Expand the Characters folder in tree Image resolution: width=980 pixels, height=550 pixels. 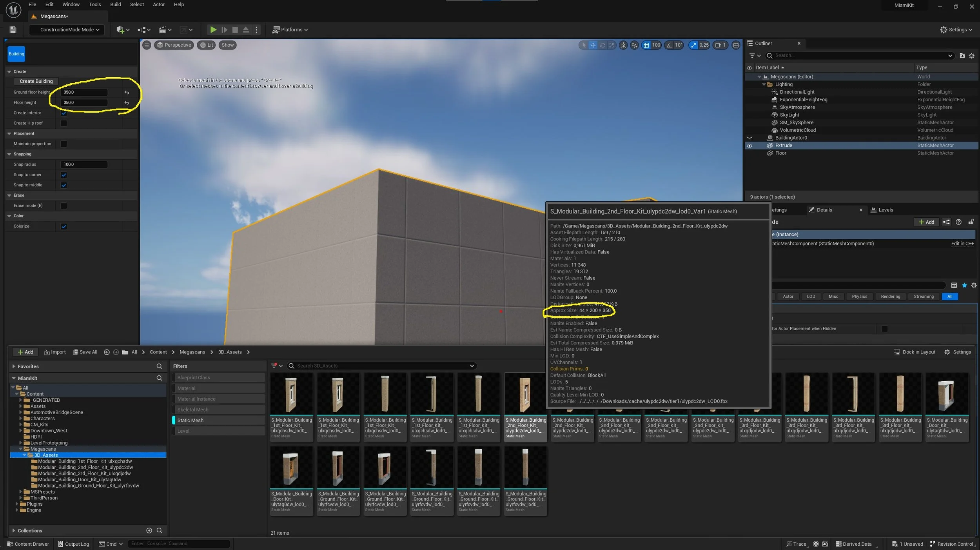pyautogui.click(x=20, y=419)
